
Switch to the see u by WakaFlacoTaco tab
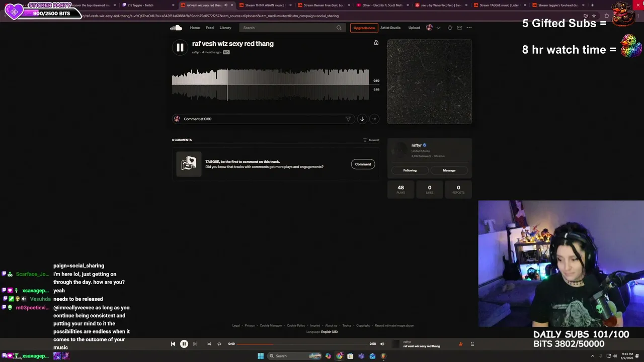coord(441,5)
